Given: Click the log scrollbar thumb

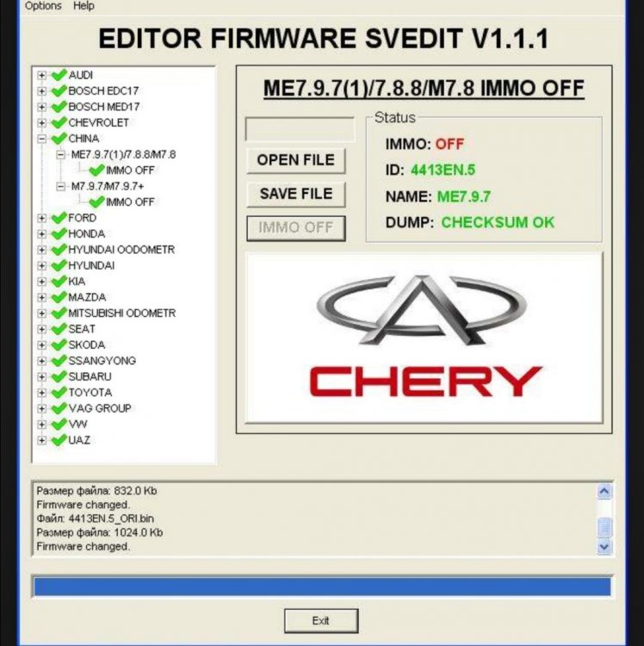Looking at the screenshot, I should click(x=604, y=527).
